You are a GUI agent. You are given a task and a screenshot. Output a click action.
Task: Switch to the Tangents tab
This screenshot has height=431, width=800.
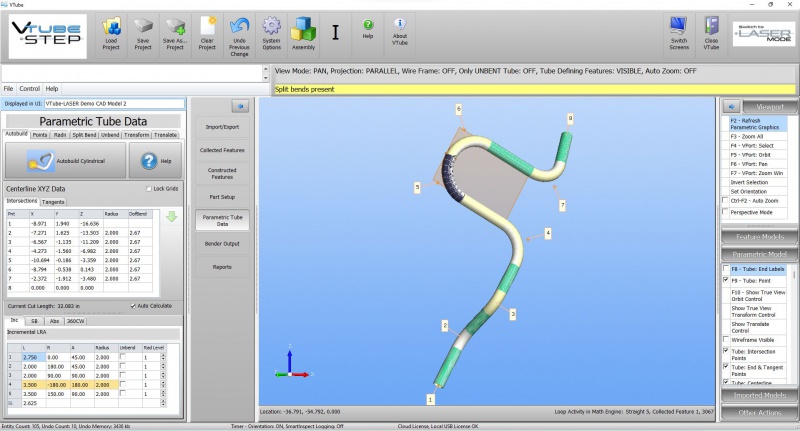(53, 202)
